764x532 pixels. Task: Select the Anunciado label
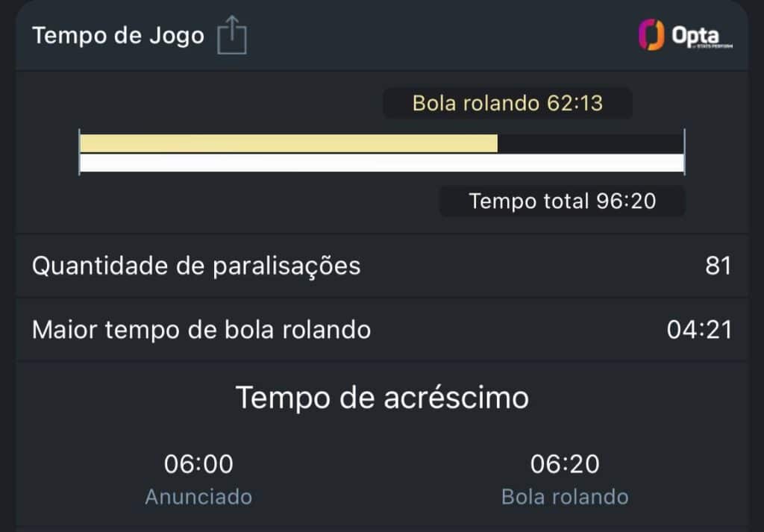coord(198,496)
